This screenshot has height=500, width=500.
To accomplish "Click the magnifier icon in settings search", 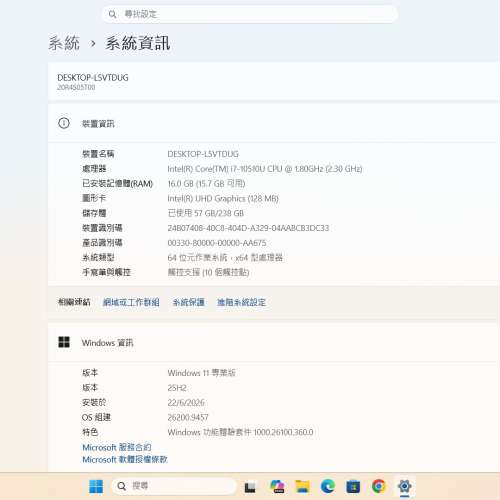I will click(x=113, y=14).
